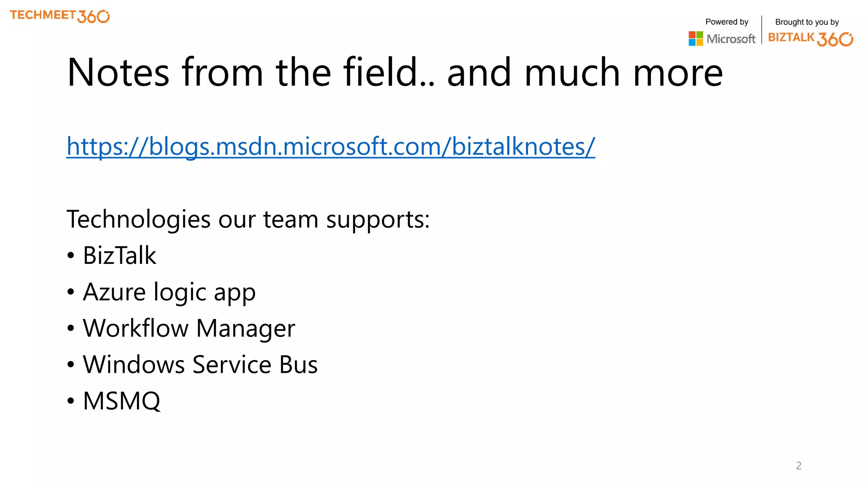The image size is (868, 488).
Task: Click the 'Brought to you by' label
Action: [807, 22]
